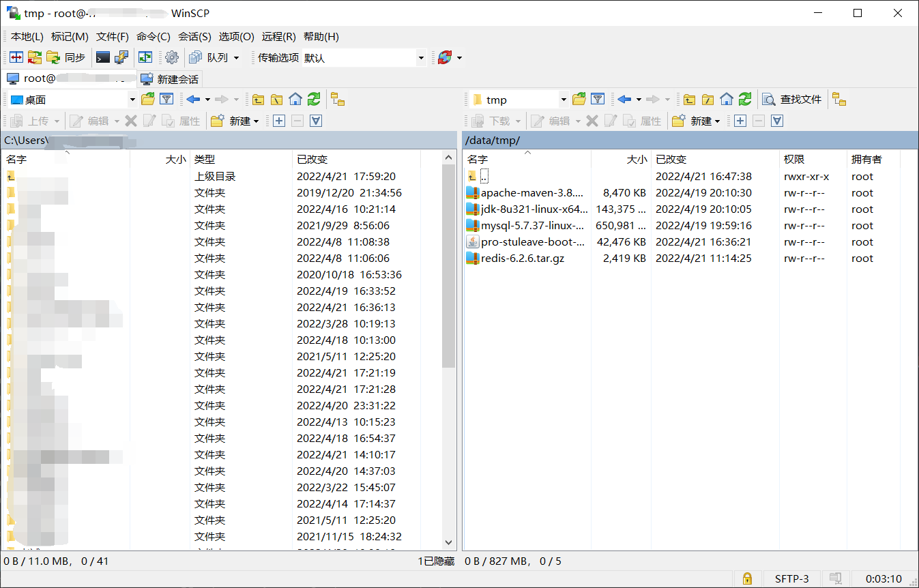Screen dimensions: 919x588
Task: Click the local panel home directory icon
Action: [x=295, y=100]
